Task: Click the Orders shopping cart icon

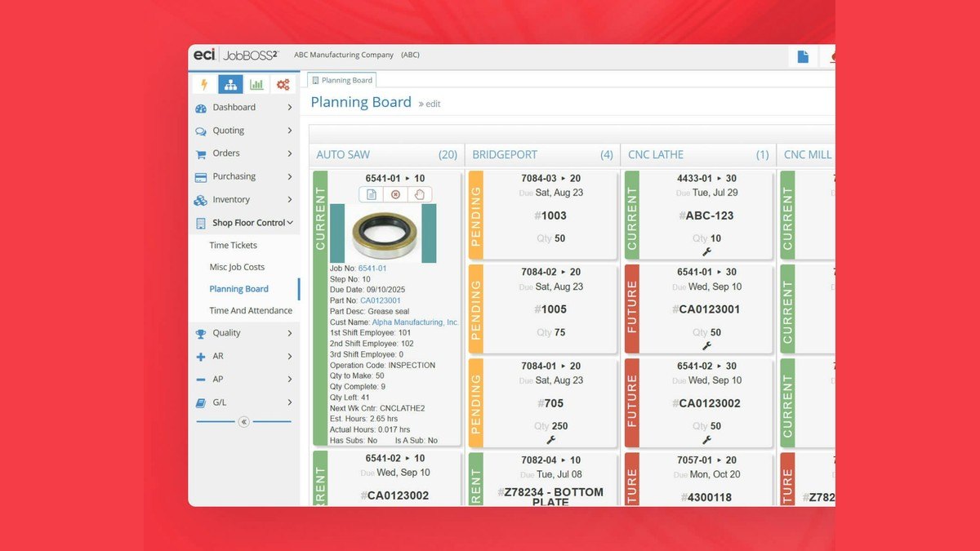Action: [x=201, y=153]
